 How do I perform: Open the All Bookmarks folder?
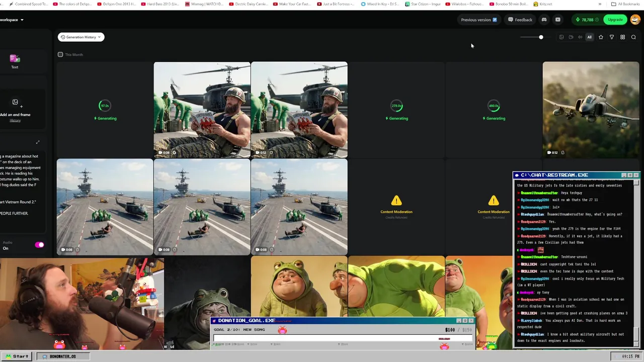pyautogui.click(x=625, y=4)
